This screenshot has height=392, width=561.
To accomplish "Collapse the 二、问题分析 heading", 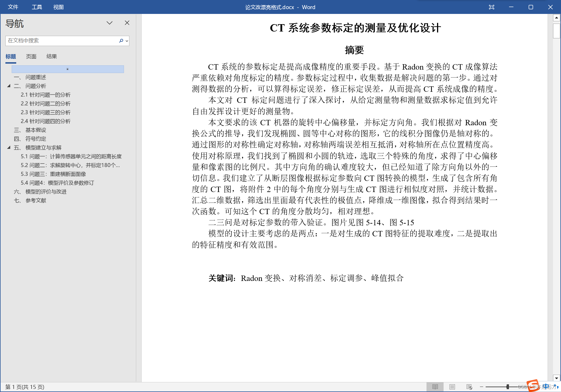I will click(x=9, y=86).
